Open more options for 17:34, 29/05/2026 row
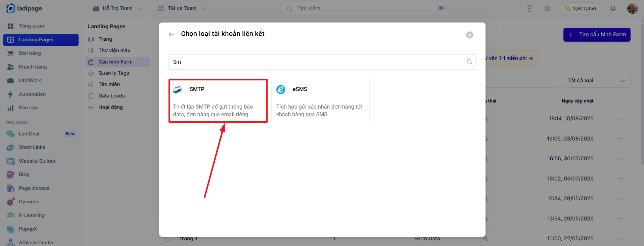Screen dimensions: 644x246 pos(621,199)
